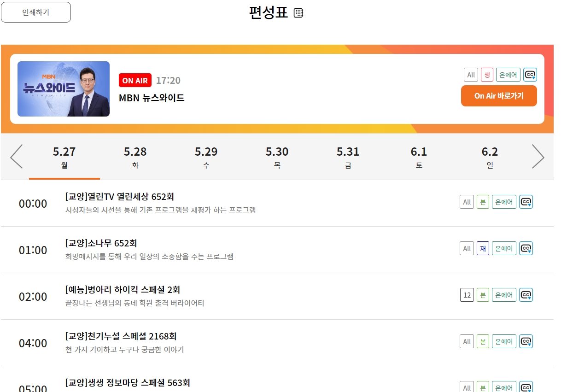Screen dimensions: 567x392
Task: Open [예능]병아리 하이킥 스페셜 2회 program
Action: click(123, 290)
